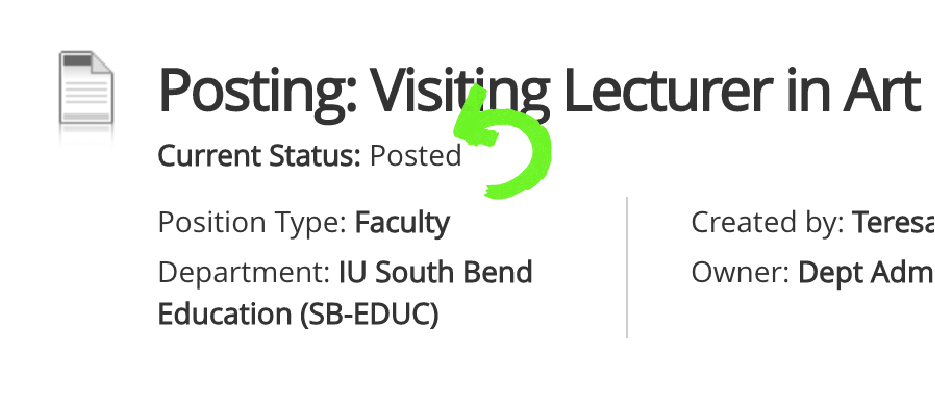This screenshot has width=935, height=420.
Task: Click the "Owner:" label
Action: pos(740,272)
